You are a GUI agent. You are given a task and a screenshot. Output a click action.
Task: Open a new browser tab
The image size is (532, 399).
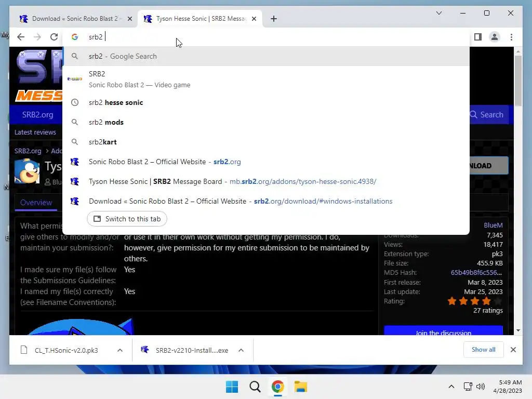click(274, 19)
